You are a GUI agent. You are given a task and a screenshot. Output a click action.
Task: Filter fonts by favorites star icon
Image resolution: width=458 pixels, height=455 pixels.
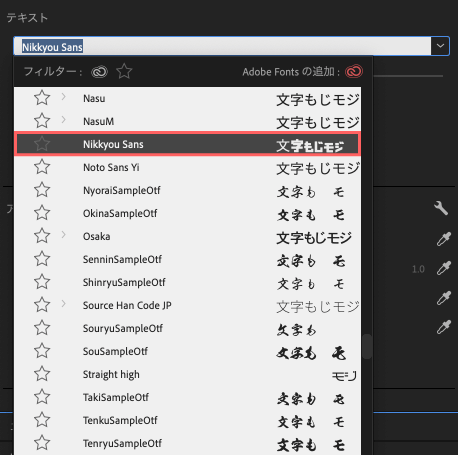click(x=124, y=71)
